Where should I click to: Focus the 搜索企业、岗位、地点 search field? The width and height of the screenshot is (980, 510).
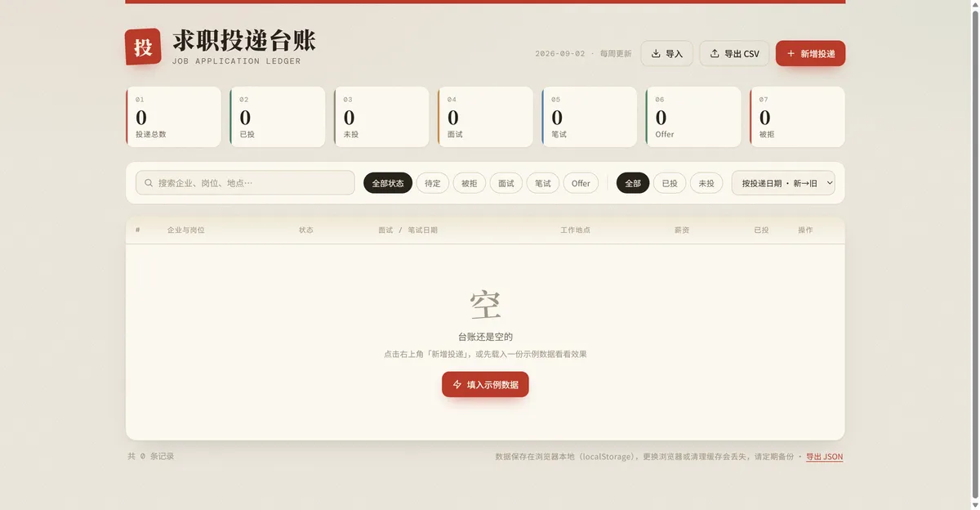245,183
